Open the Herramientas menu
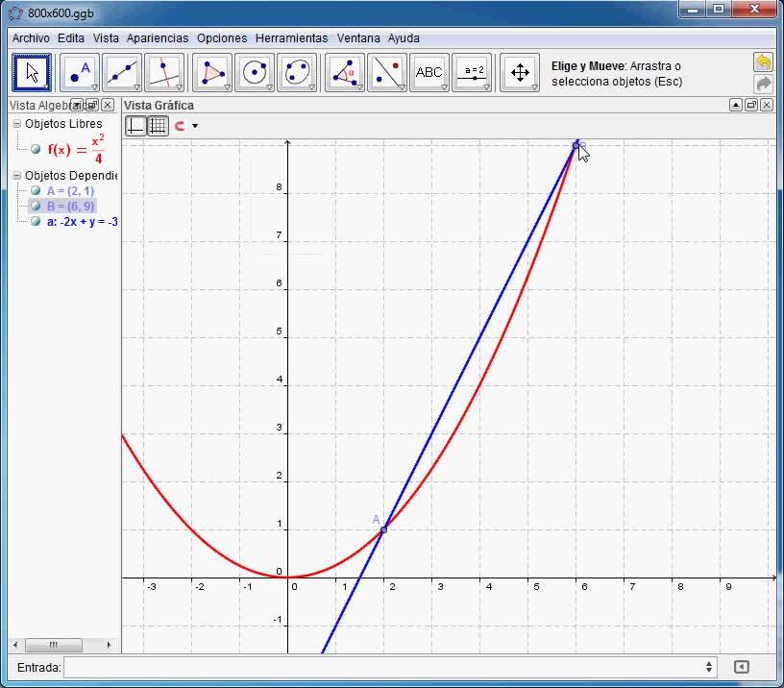Image resolution: width=784 pixels, height=688 pixels. tap(291, 38)
